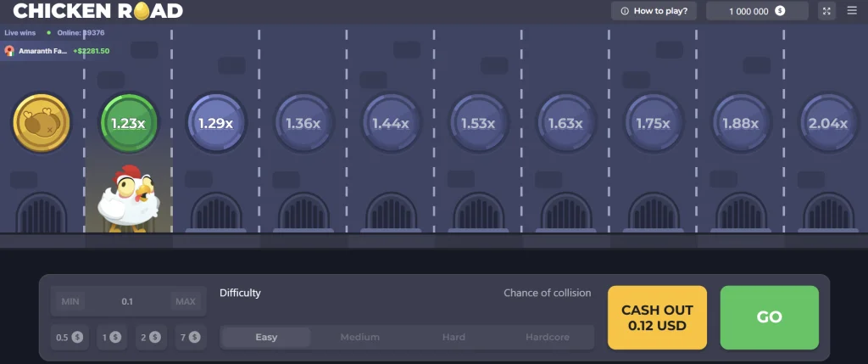Select Easy difficulty
Viewport: 868px width, 364px height.
pos(266,337)
